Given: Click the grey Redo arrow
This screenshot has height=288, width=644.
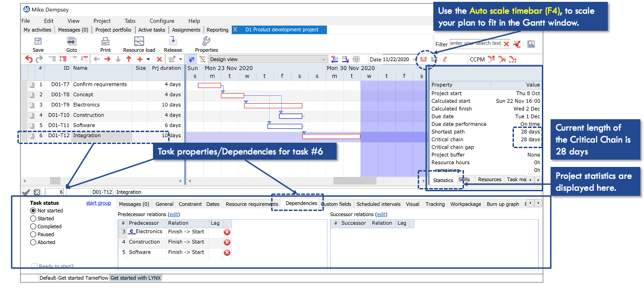Looking at the screenshot, I should click(x=39, y=59).
